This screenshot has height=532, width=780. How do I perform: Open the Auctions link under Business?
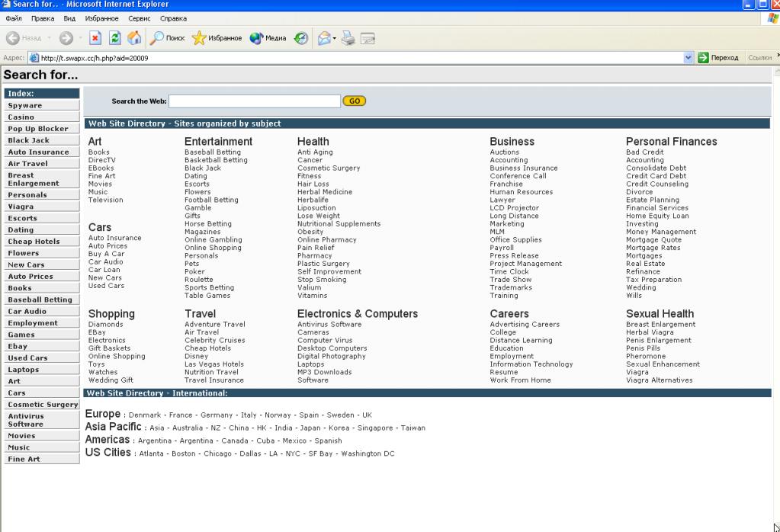pyautogui.click(x=505, y=152)
